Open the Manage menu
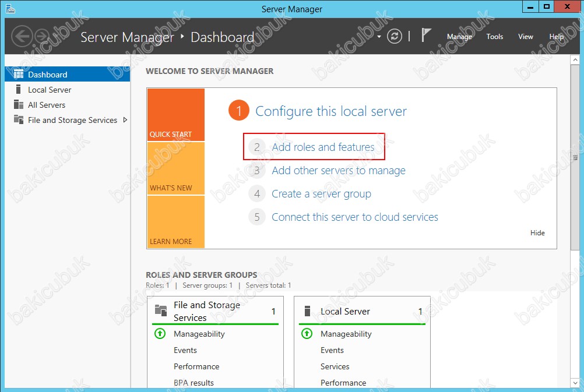584x392 pixels. point(460,37)
